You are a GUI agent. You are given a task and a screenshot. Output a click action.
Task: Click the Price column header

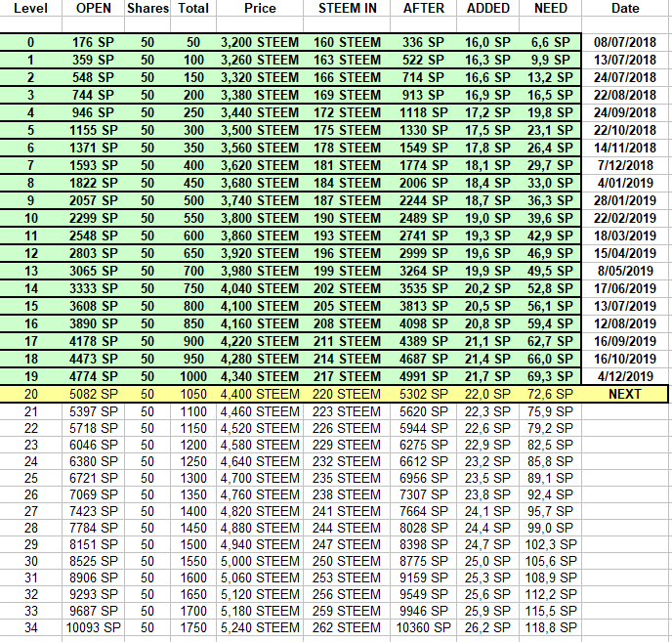coord(260,8)
